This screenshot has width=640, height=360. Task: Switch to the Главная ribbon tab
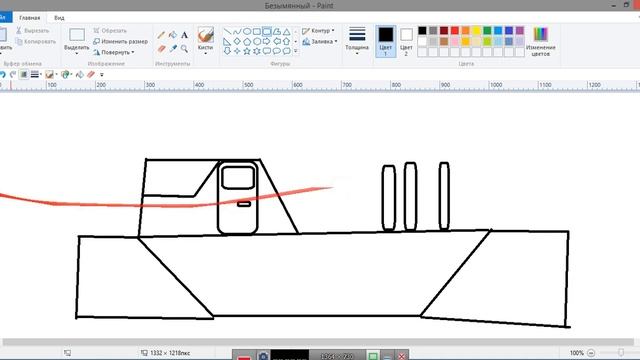[x=30, y=18]
